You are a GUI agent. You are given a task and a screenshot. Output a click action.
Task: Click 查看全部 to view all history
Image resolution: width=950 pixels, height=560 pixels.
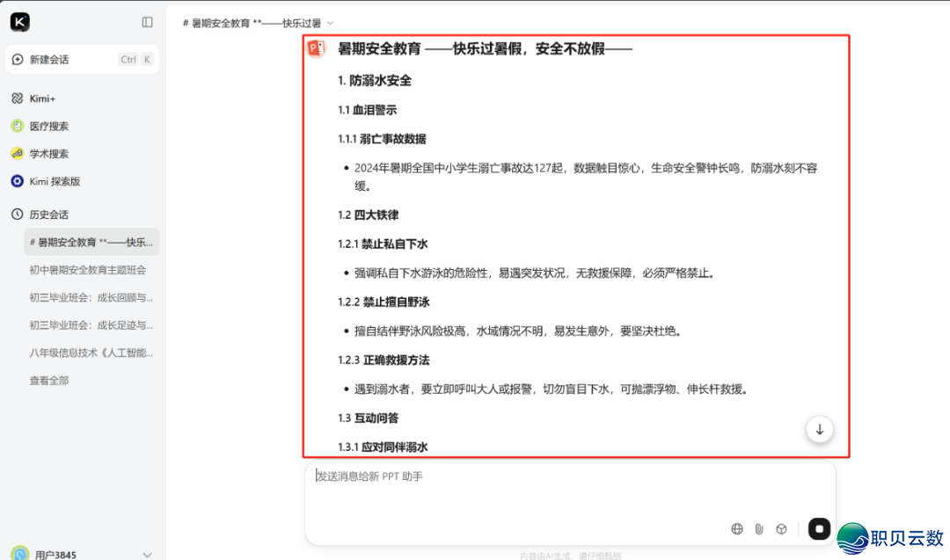tap(49, 381)
